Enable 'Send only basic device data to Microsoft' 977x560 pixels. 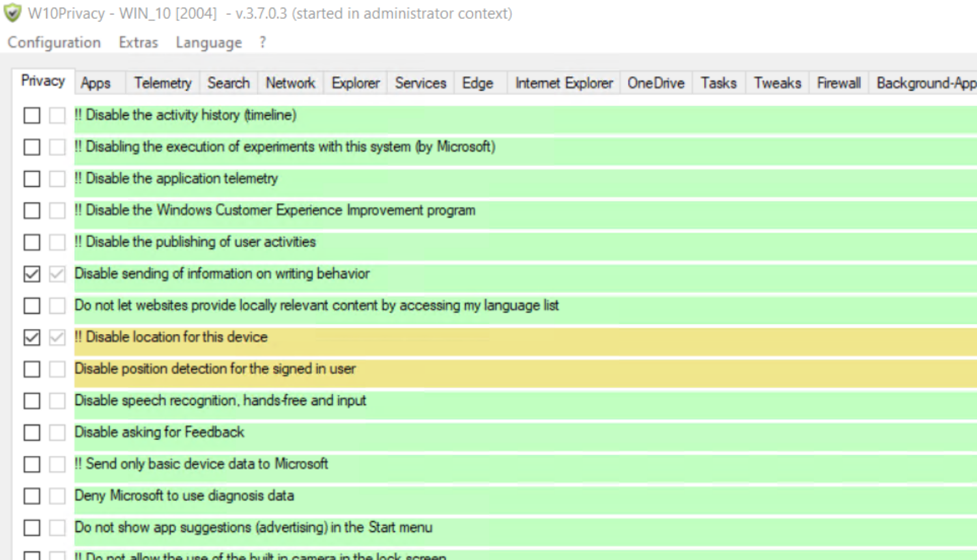31,464
